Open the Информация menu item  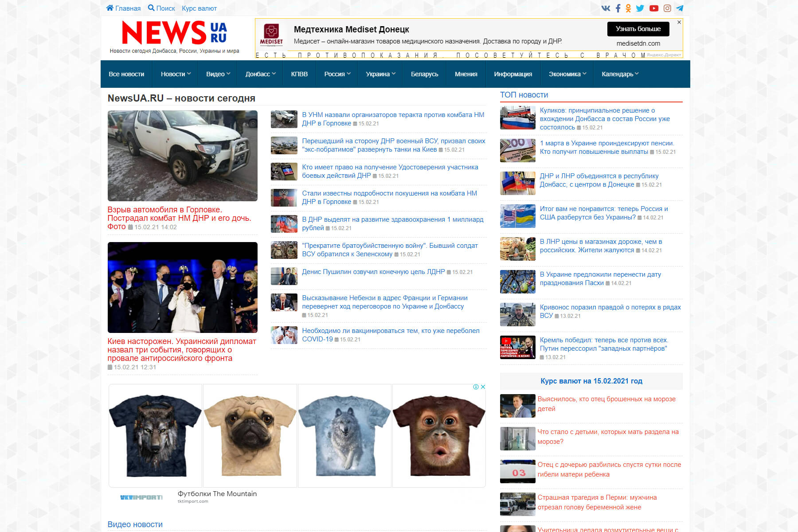[x=513, y=74]
